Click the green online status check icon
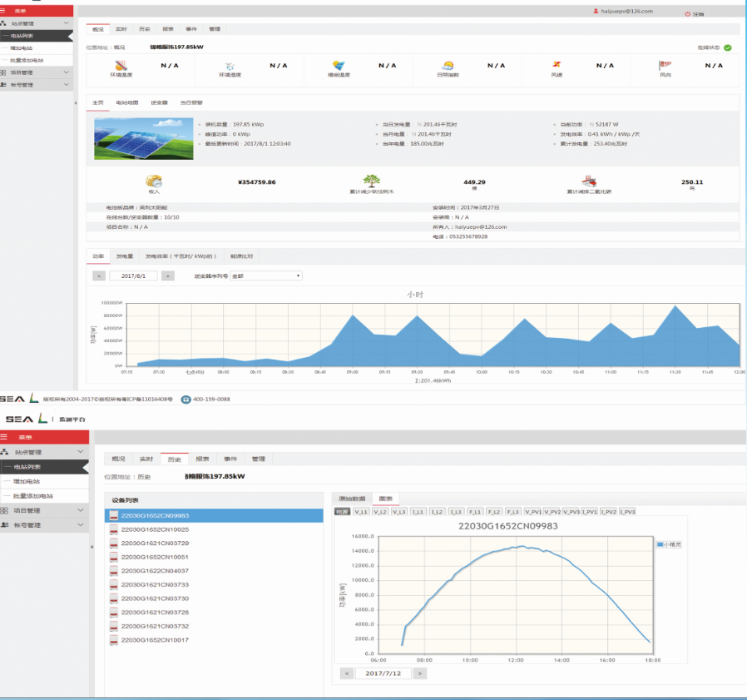Screen dimensions: 747x700 [728, 47]
